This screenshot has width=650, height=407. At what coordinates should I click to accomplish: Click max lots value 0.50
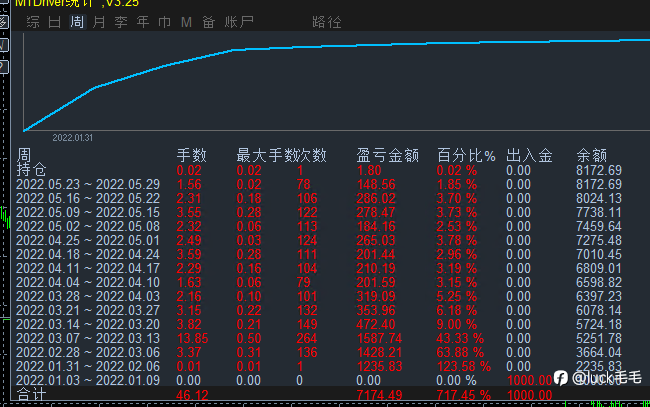coord(249,339)
